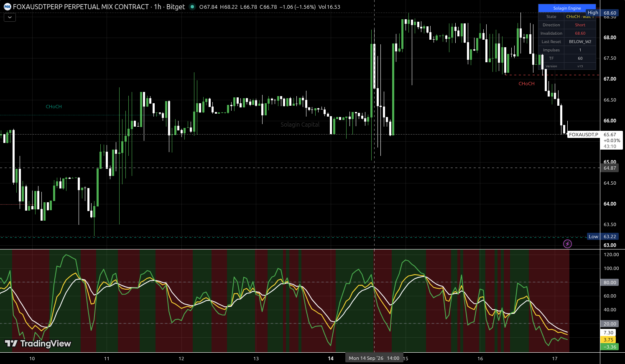The height and width of the screenshot is (364, 625).
Task: Click the Solagin Engine table header
Action: pyautogui.click(x=567, y=8)
